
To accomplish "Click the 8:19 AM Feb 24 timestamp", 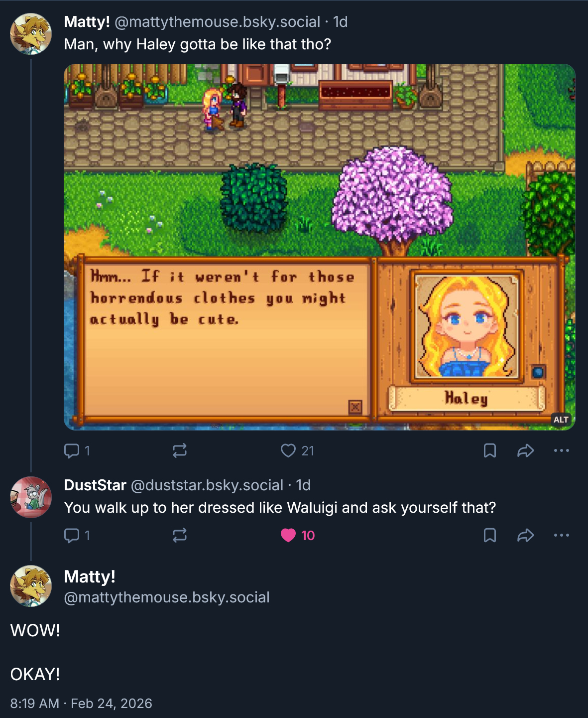I will (81, 704).
